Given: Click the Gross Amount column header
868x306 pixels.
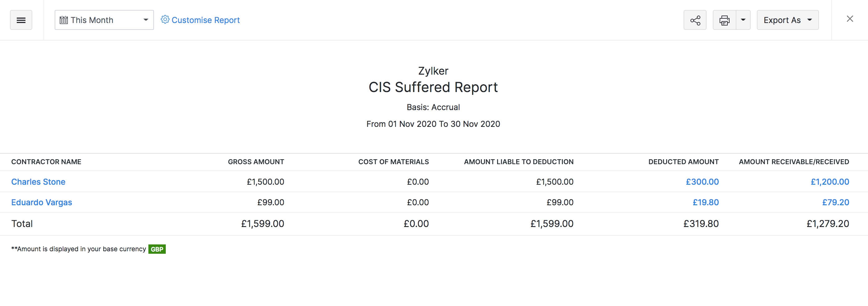Looking at the screenshot, I should [x=256, y=162].
